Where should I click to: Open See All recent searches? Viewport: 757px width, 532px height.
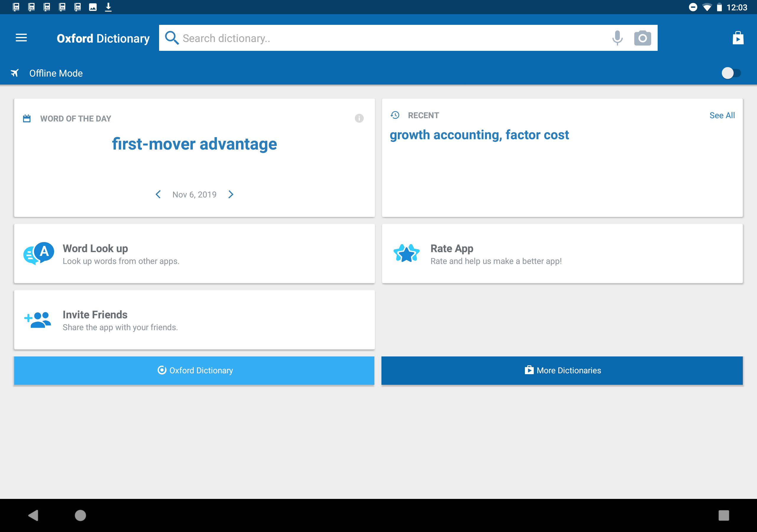(x=722, y=115)
